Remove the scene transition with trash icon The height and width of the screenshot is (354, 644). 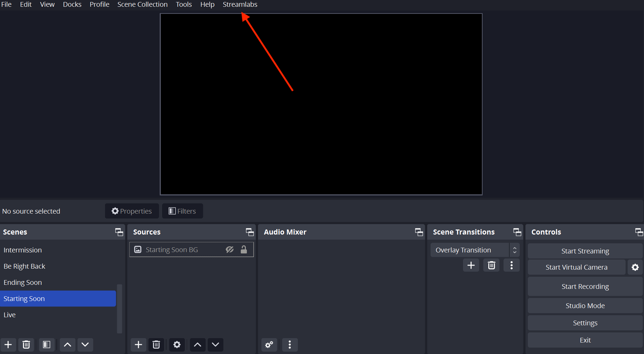pyautogui.click(x=491, y=265)
